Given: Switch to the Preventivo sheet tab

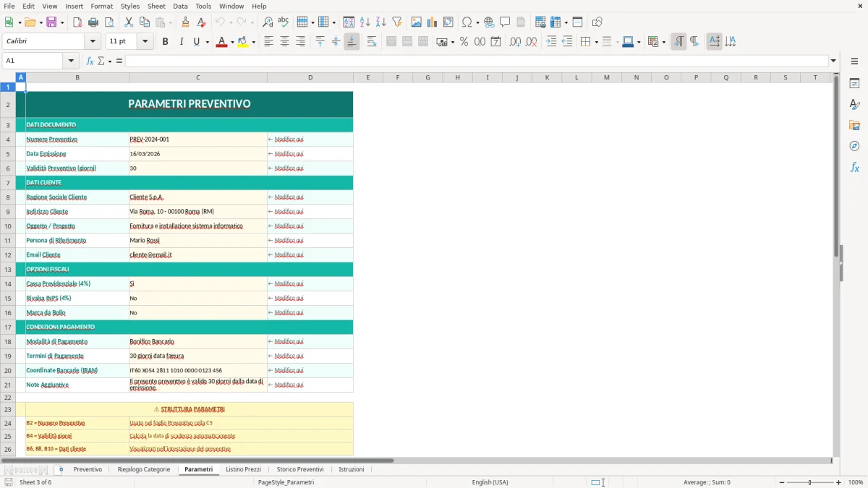Looking at the screenshot, I should point(88,469).
